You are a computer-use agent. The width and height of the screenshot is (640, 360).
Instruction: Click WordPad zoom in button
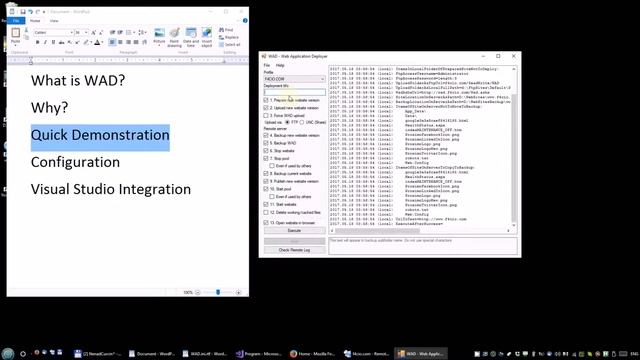pos(238,292)
